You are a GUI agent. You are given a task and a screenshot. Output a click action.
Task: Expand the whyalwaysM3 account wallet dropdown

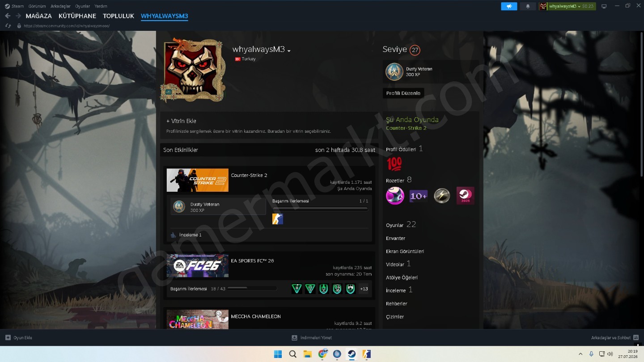pos(567,6)
